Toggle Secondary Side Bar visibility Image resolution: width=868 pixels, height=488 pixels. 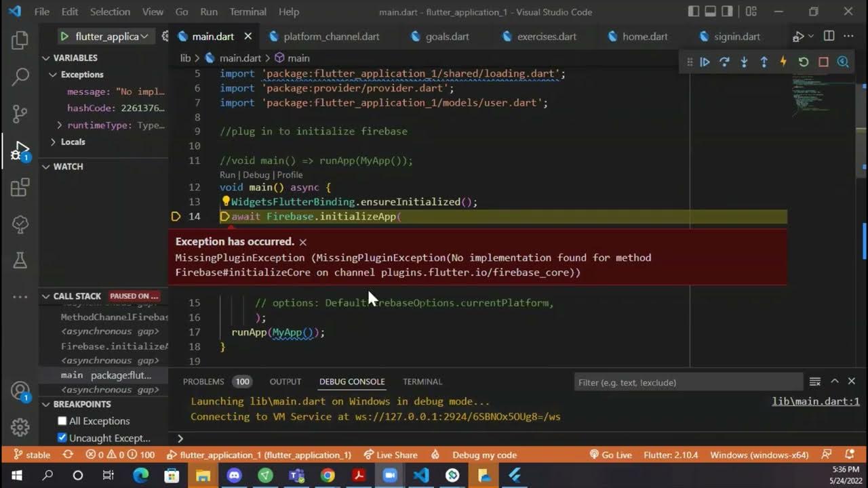tap(727, 12)
